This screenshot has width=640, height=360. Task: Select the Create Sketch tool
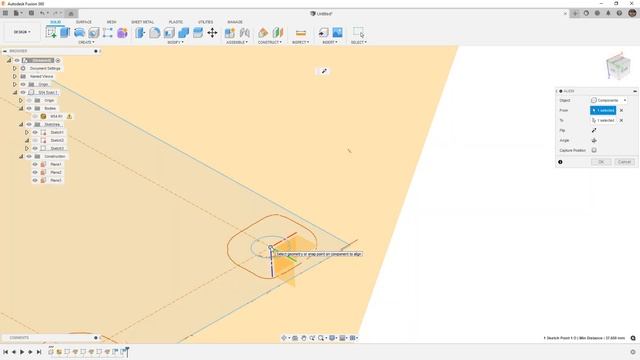click(51, 33)
